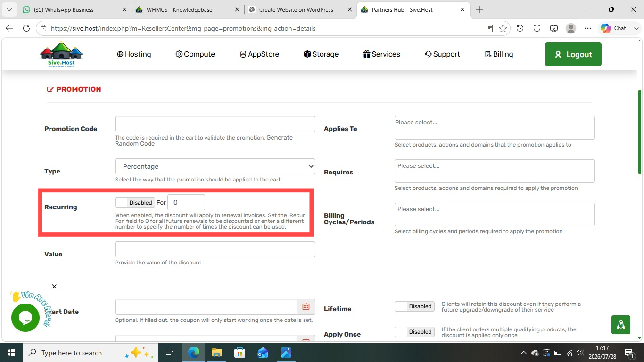Open the notification center icon
Viewport: 644px width, 362px height.
tap(629, 353)
